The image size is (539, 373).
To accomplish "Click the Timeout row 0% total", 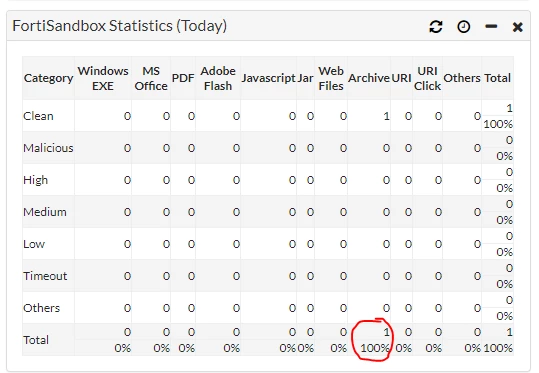I will [x=504, y=284].
